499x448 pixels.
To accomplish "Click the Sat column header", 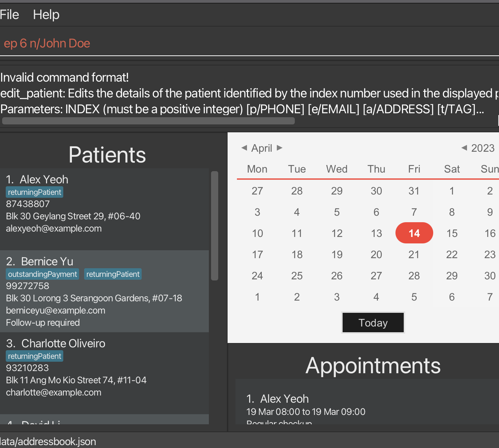I will [x=452, y=169].
